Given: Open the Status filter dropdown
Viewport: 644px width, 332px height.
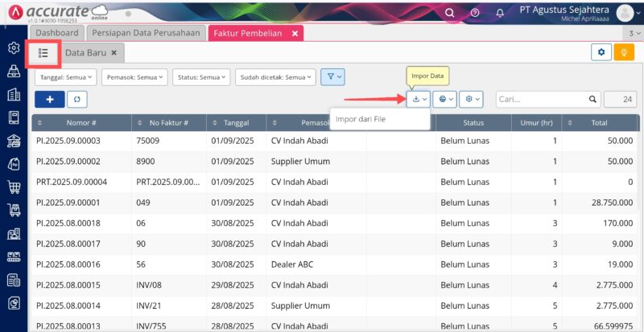Looking at the screenshot, I should (x=200, y=77).
